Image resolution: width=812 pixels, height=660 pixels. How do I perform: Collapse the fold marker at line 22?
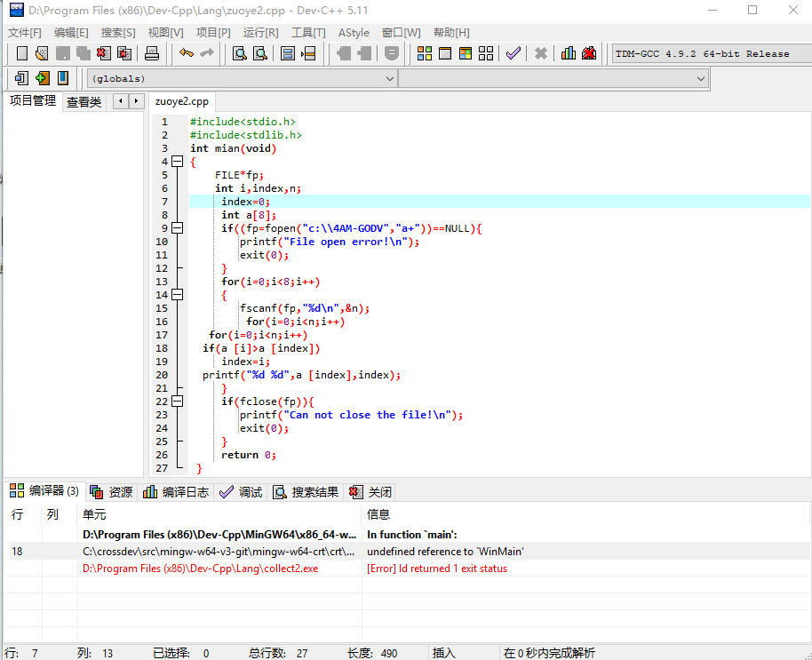177,402
